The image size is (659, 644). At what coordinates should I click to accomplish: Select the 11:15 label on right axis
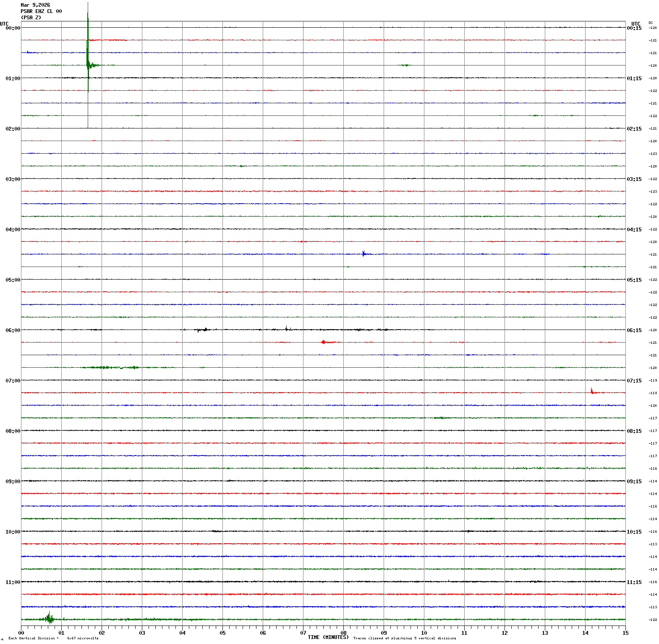(x=634, y=582)
